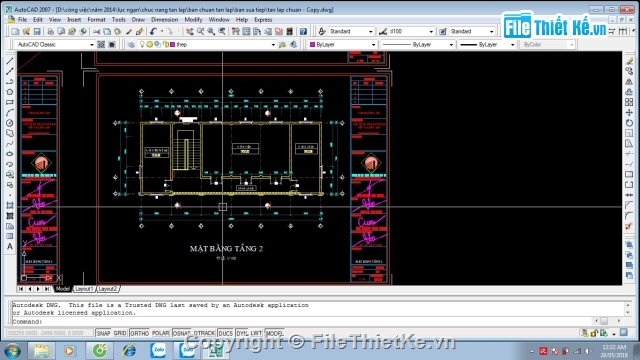Select the Multiline Text A tool
This screenshot has height=360, width=640.
pyautogui.click(x=10, y=247)
